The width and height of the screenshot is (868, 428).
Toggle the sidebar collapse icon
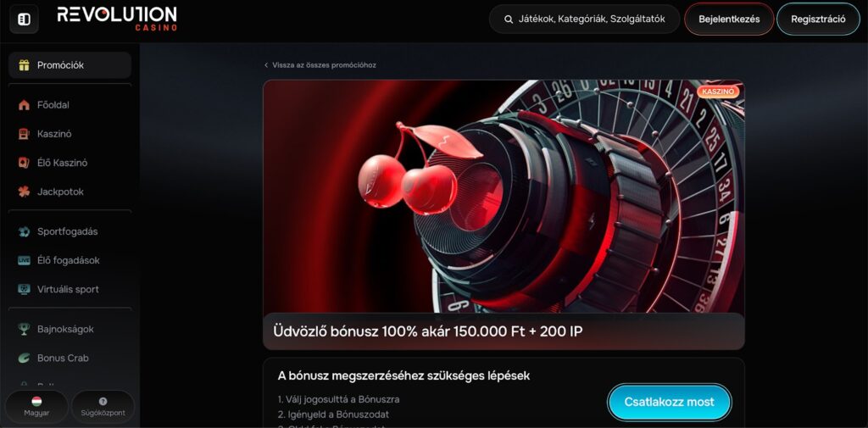pos(24,19)
